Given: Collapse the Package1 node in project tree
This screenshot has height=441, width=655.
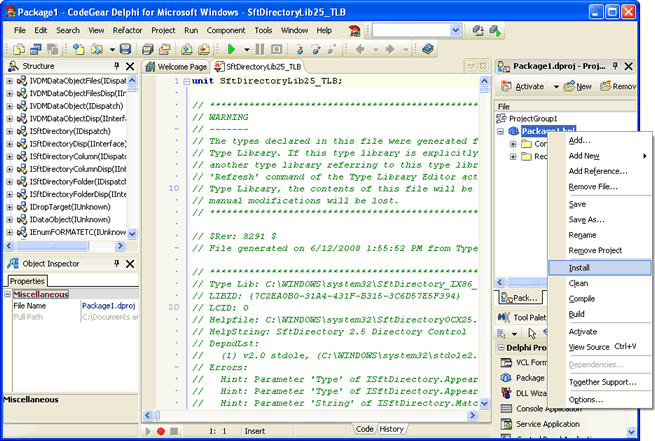Looking at the screenshot, I should pyautogui.click(x=500, y=131).
